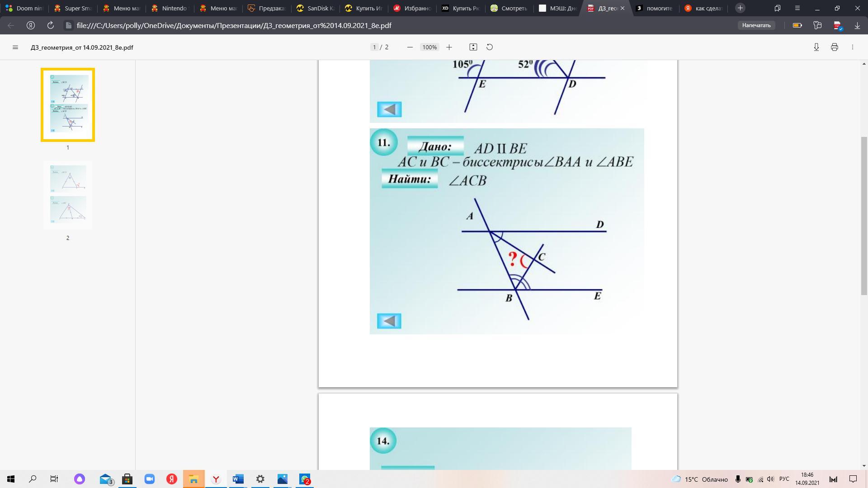
Task: Download the PDF from the viewer toolbar
Action: click(816, 47)
